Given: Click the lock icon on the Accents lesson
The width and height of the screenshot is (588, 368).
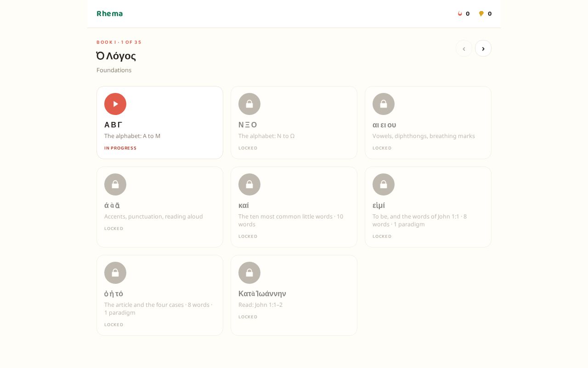Looking at the screenshot, I should click(x=115, y=184).
